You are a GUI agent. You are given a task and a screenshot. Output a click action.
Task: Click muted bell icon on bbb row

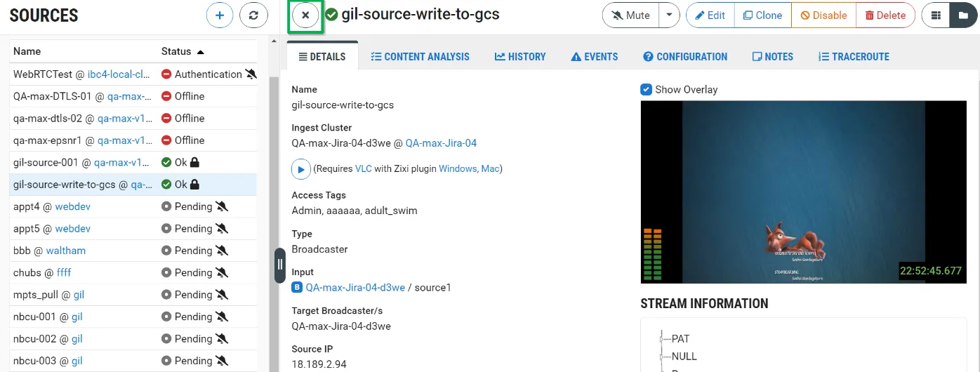pos(222,251)
